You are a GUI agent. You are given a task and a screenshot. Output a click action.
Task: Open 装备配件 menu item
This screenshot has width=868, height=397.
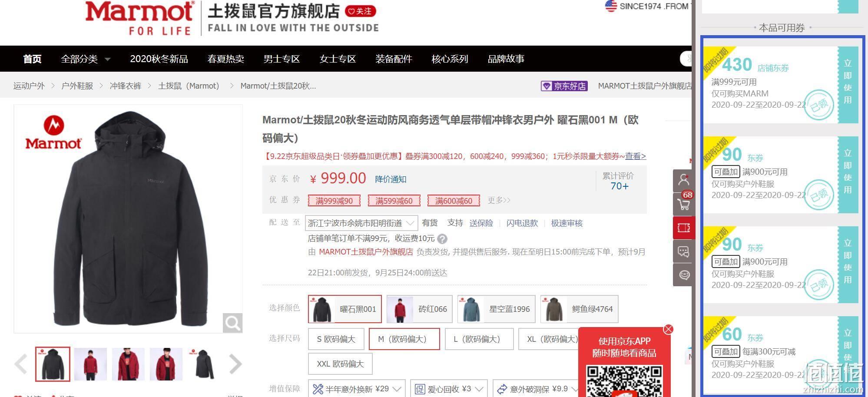coord(394,59)
